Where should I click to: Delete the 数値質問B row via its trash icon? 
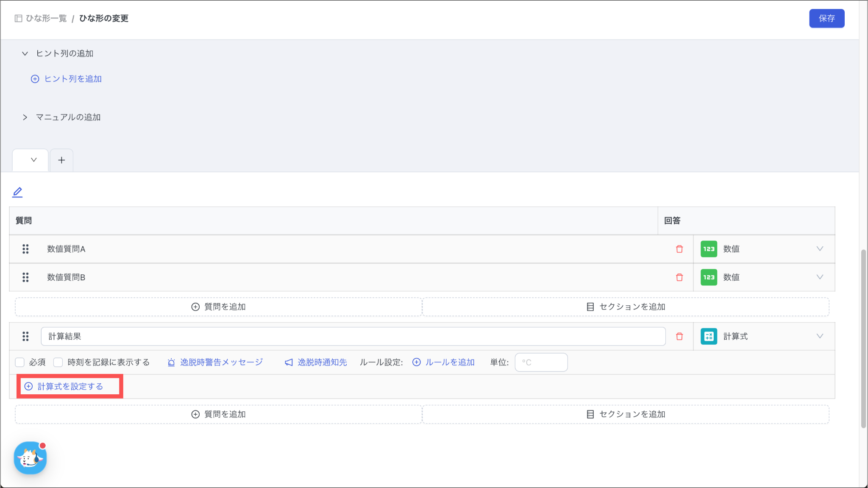click(679, 277)
